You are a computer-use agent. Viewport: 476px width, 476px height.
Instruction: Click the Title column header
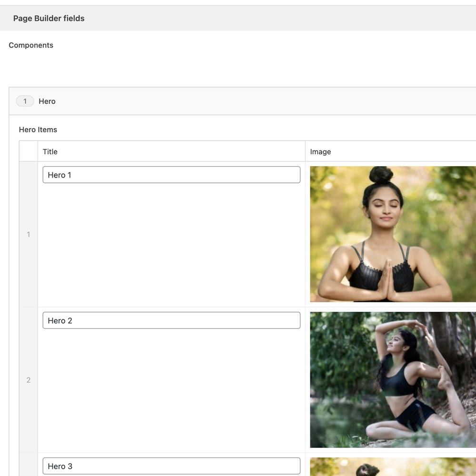click(x=50, y=152)
